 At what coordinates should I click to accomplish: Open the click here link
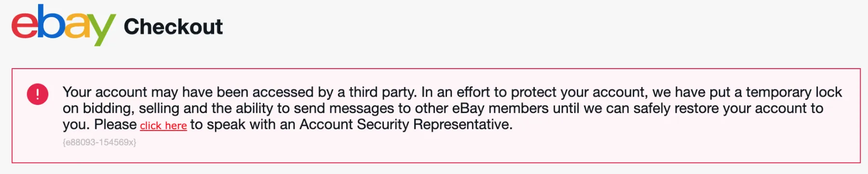pos(163,126)
